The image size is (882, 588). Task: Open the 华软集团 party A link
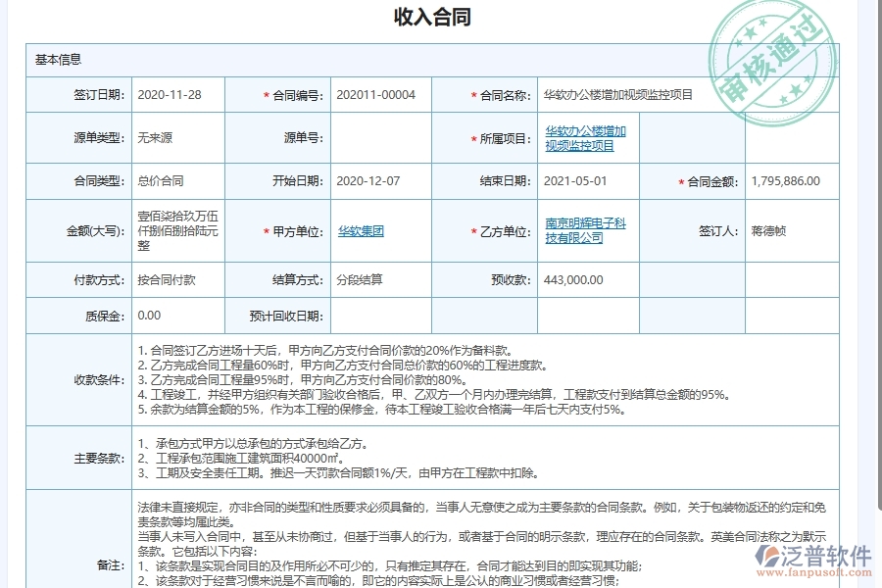(x=362, y=231)
